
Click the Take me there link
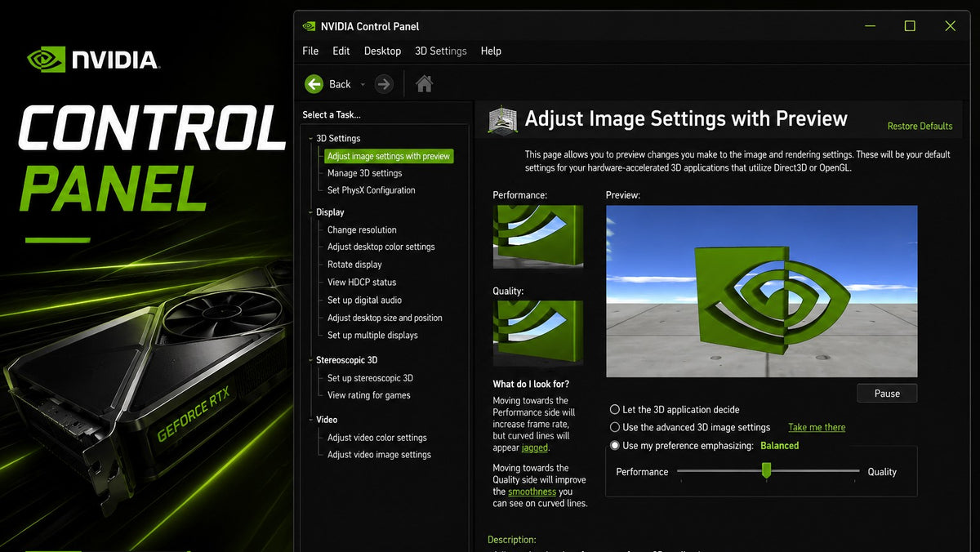[x=817, y=427]
